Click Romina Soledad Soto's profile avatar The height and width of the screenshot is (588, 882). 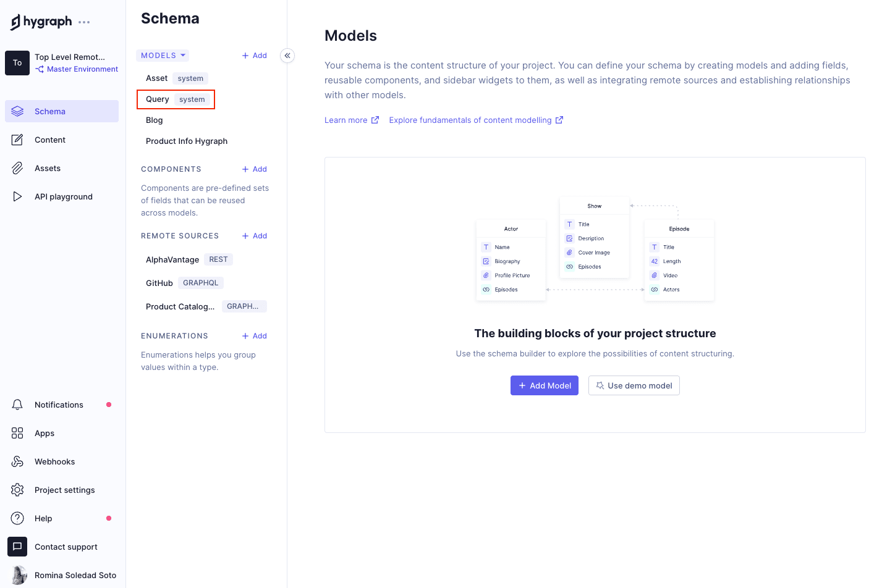coord(17,575)
